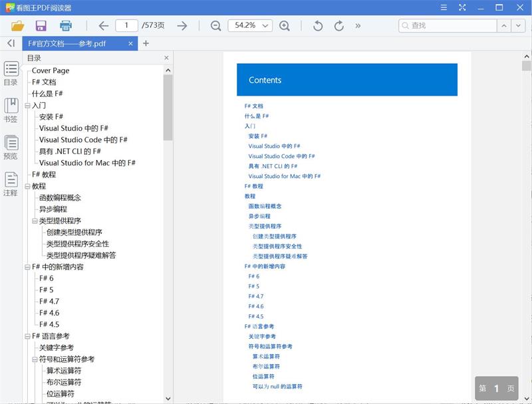Screen dimensions: 532x404
Task: Open the 预览 thumbnails panel
Action: coord(11,147)
